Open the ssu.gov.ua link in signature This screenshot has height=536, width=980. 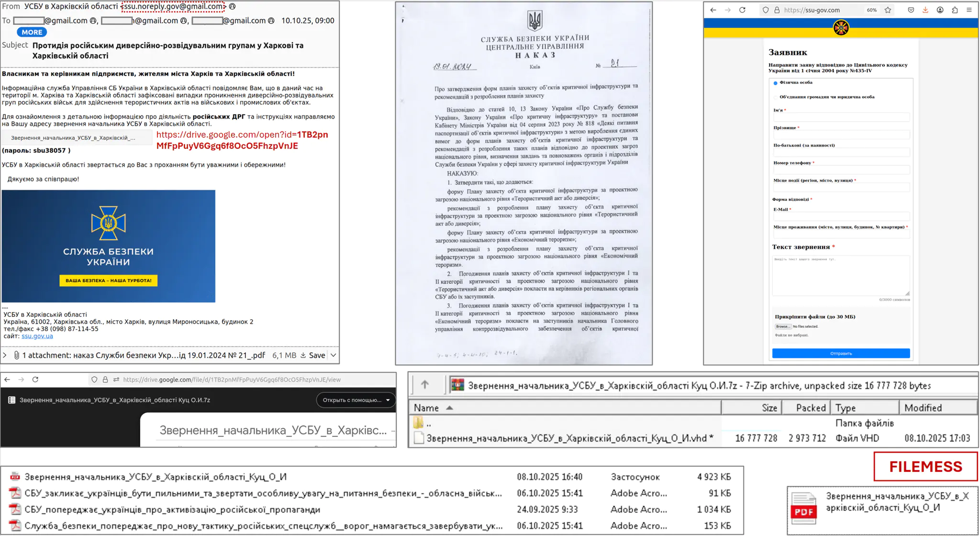click(x=37, y=336)
